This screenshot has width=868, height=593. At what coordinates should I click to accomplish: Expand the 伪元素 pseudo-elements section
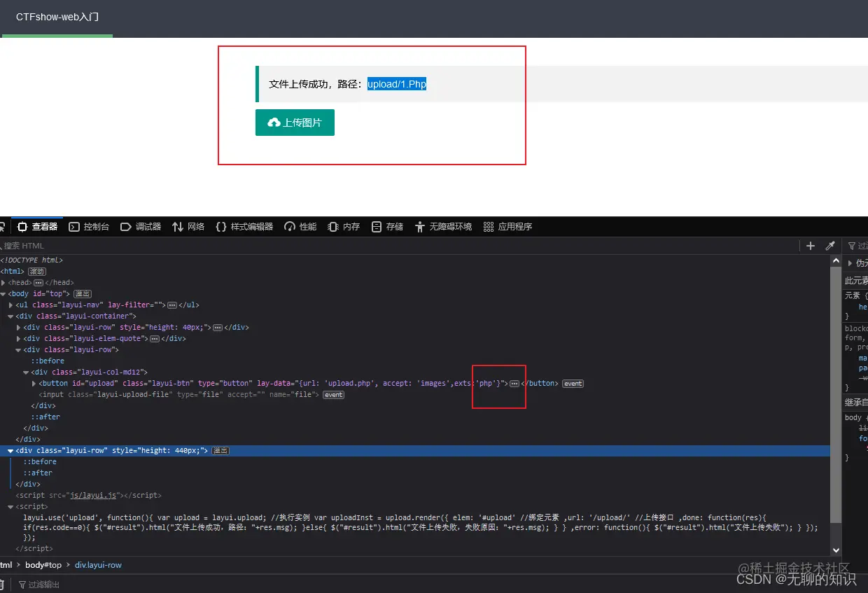coord(850,263)
